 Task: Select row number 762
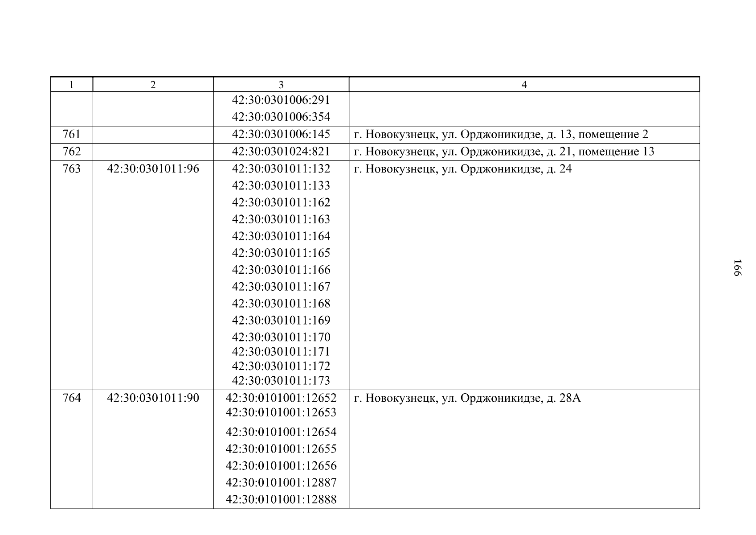(72, 152)
